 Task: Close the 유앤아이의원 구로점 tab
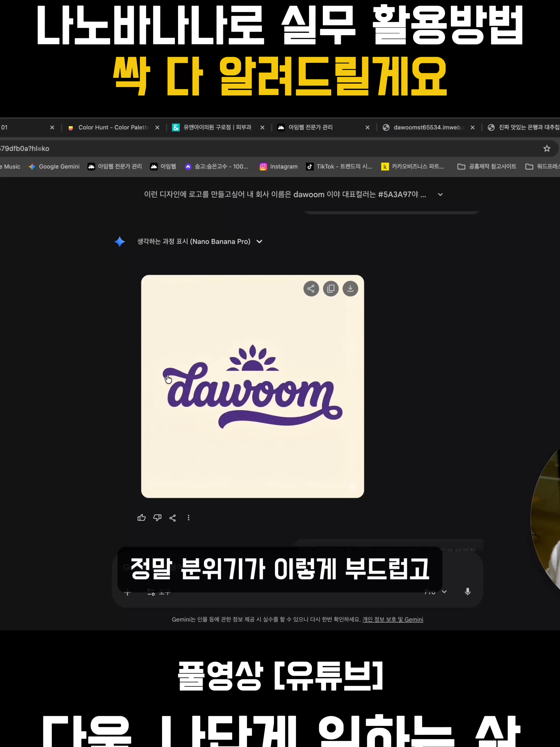[x=262, y=128]
